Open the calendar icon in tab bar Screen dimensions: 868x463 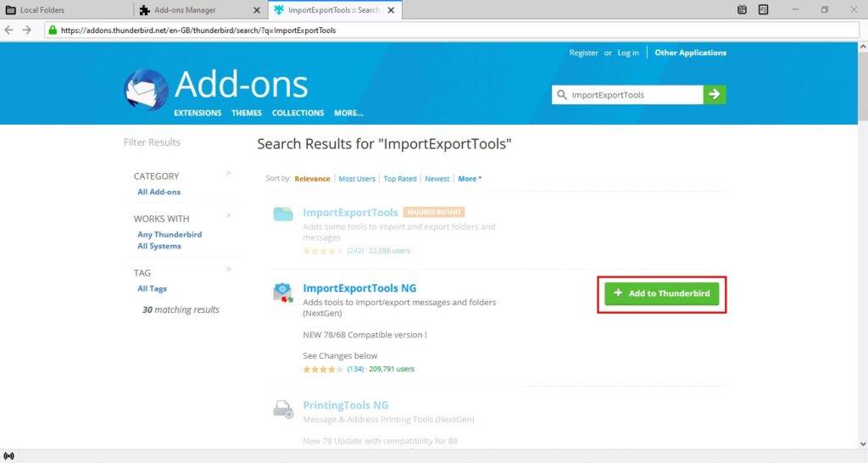pos(742,9)
